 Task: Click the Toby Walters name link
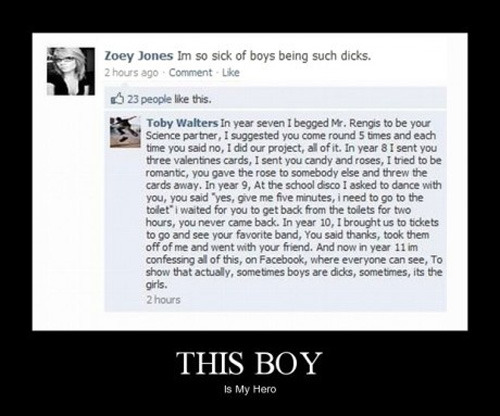click(182, 123)
